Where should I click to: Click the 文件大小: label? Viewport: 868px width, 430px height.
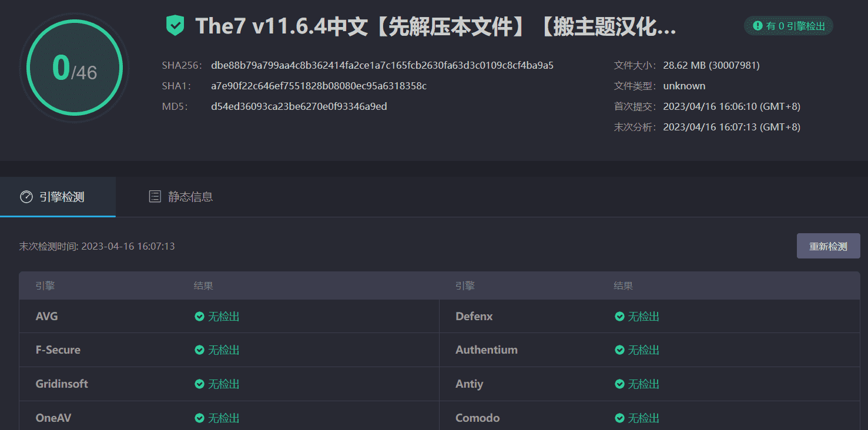[635, 65]
